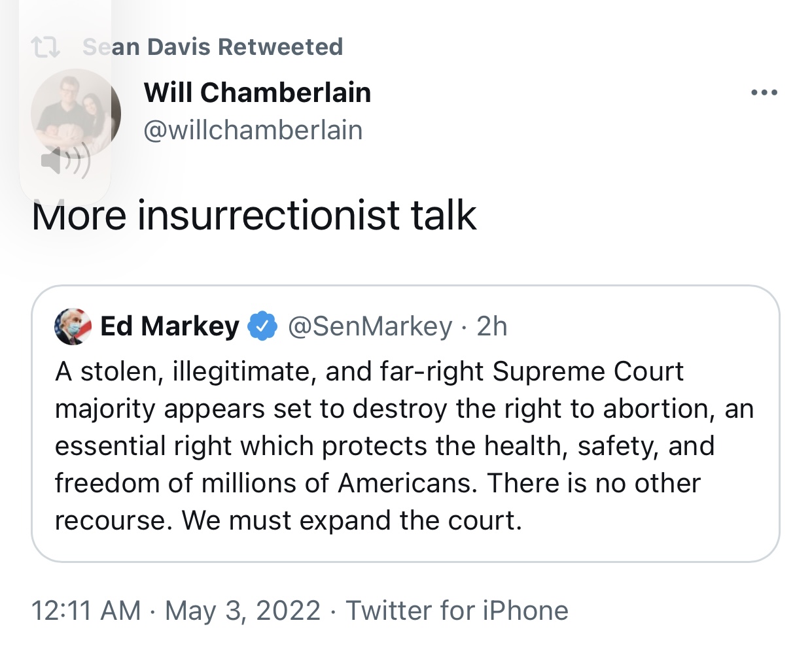Click the Ed Markey display name
The height and width of the screenshot is (646, 812).
click(x=169, y=326)
